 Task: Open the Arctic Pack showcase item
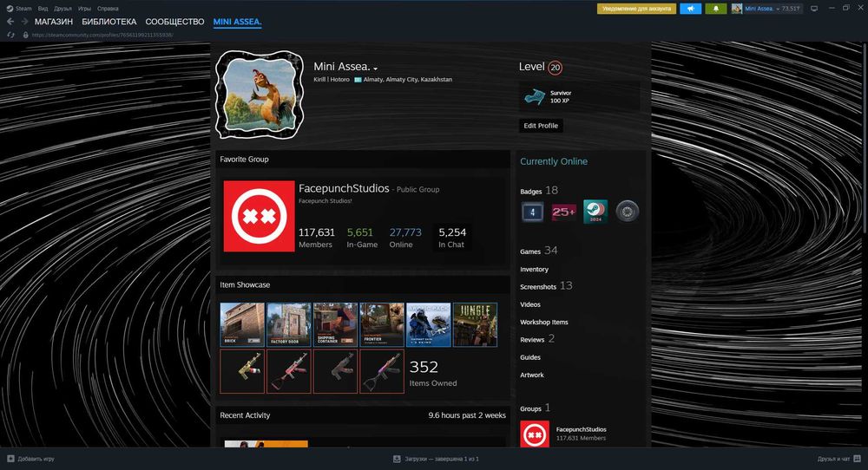click(x=429, y=324)
